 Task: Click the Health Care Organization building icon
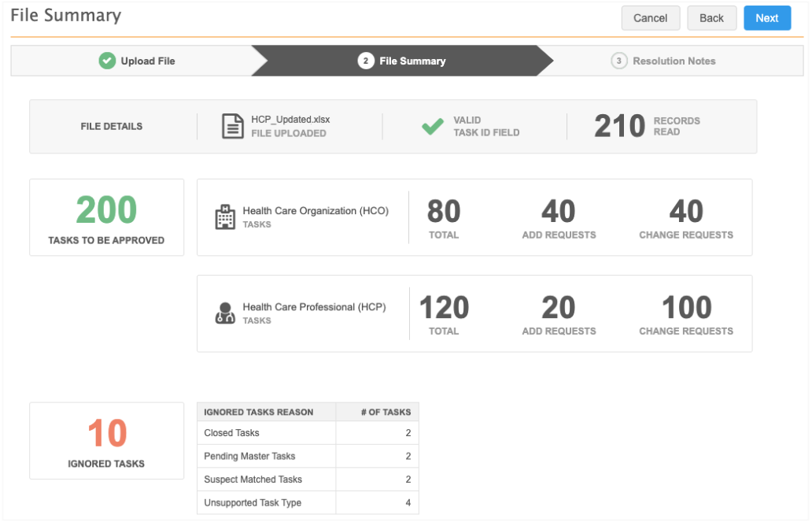pyautogui.click(x=225, y=217)
